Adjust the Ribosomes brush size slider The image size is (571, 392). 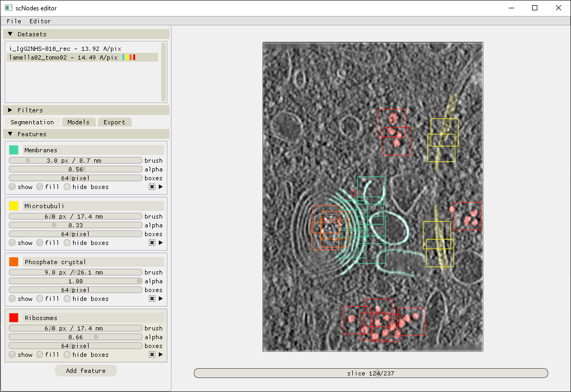[75, 328]
